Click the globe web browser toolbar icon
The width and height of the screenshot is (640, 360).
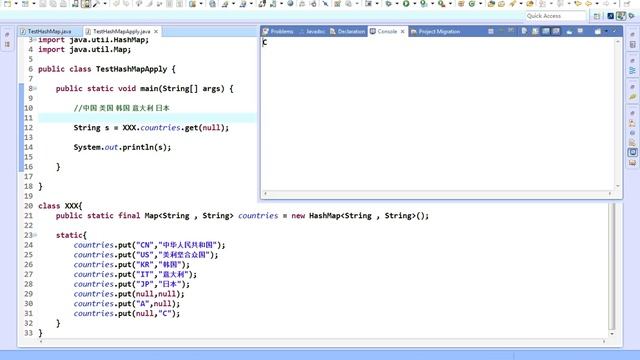pyautogui.click(x=291, y=4)
